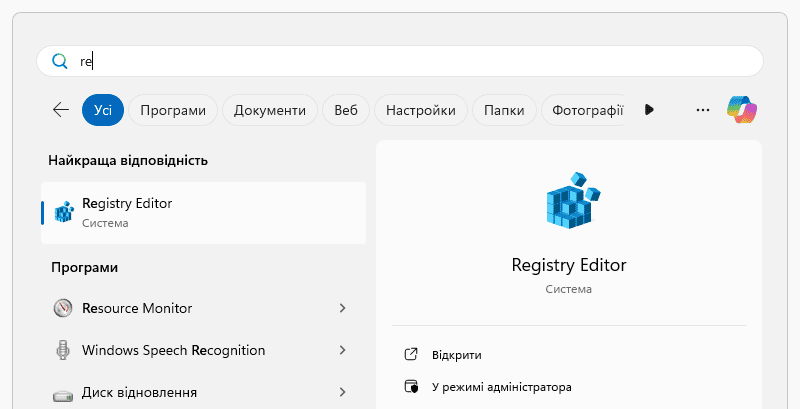The height and width of the screenshot is (409, 800).
Task: Click Відкрити to open Registry Editor
Action: coord(456,354)
